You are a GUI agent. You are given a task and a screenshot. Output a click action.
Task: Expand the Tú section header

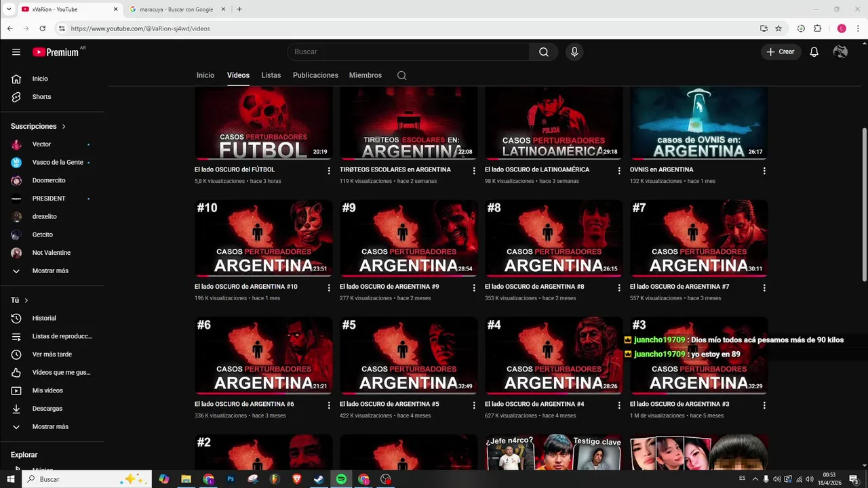[20, 300]
